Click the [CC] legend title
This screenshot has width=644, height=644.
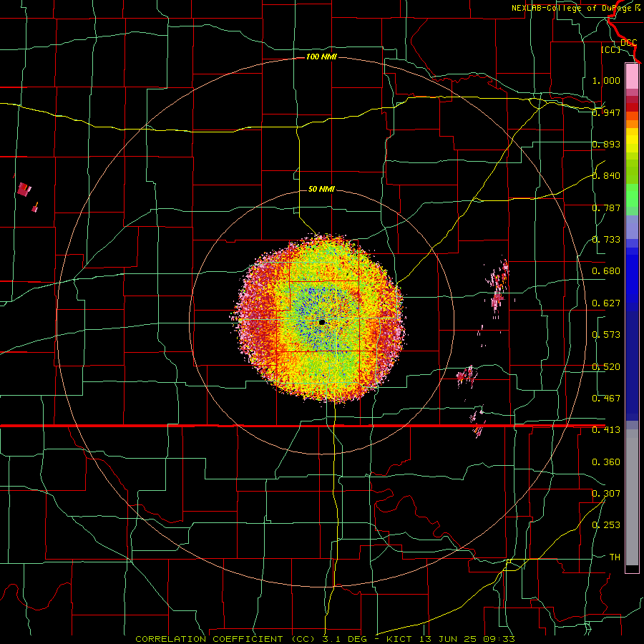pos(610,49)
